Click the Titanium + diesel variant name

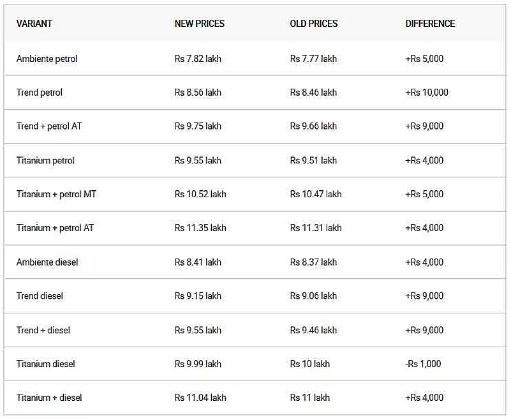pos(49,398)
